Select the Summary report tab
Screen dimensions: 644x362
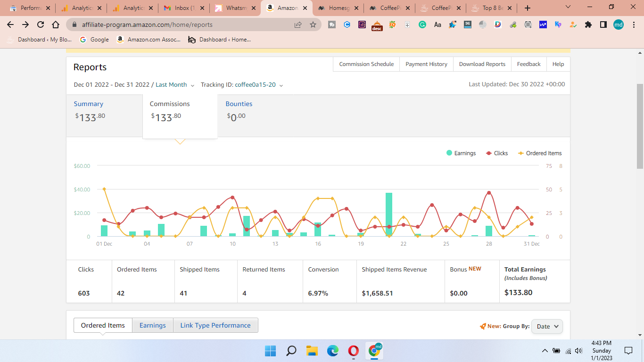(105, 115)
